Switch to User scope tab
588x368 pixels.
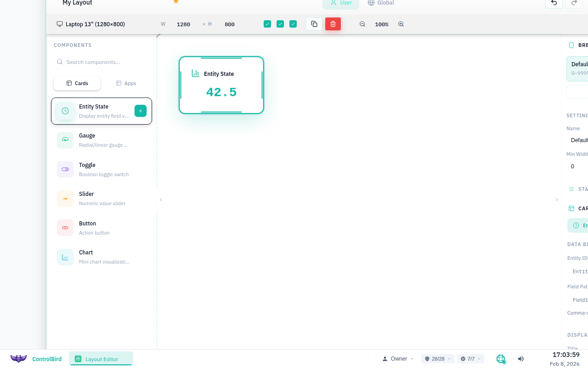click(x=341, y=3)
